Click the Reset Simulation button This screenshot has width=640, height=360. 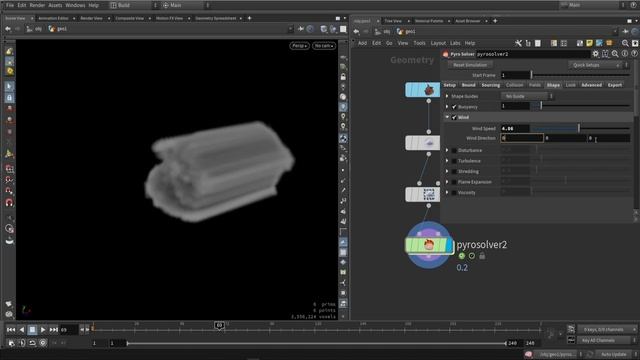tap(470, 65)
